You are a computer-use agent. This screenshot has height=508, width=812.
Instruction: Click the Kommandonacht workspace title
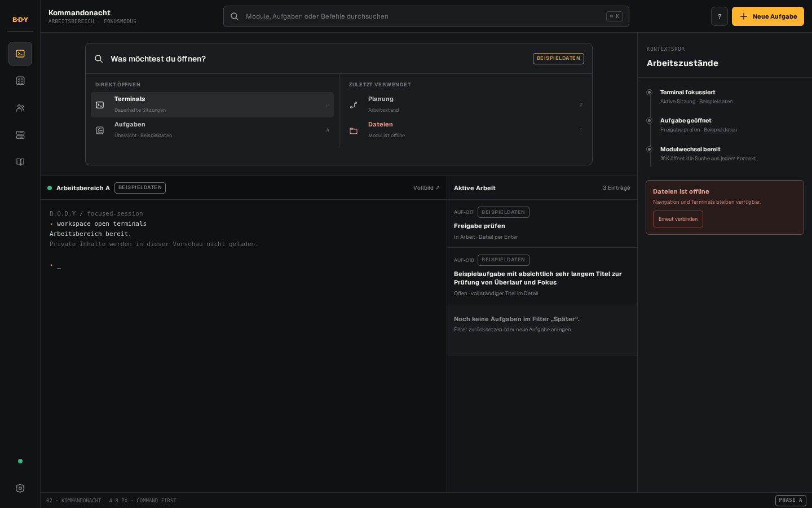coord(80,13)
